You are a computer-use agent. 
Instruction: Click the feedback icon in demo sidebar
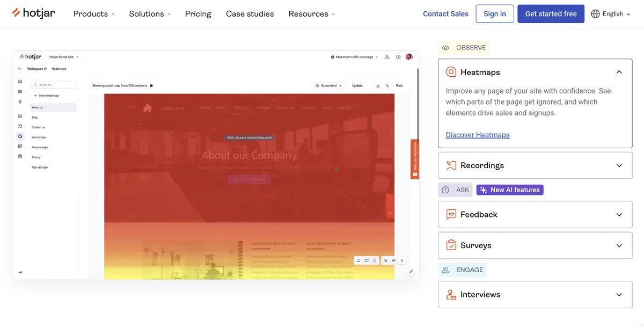(20, 146)
